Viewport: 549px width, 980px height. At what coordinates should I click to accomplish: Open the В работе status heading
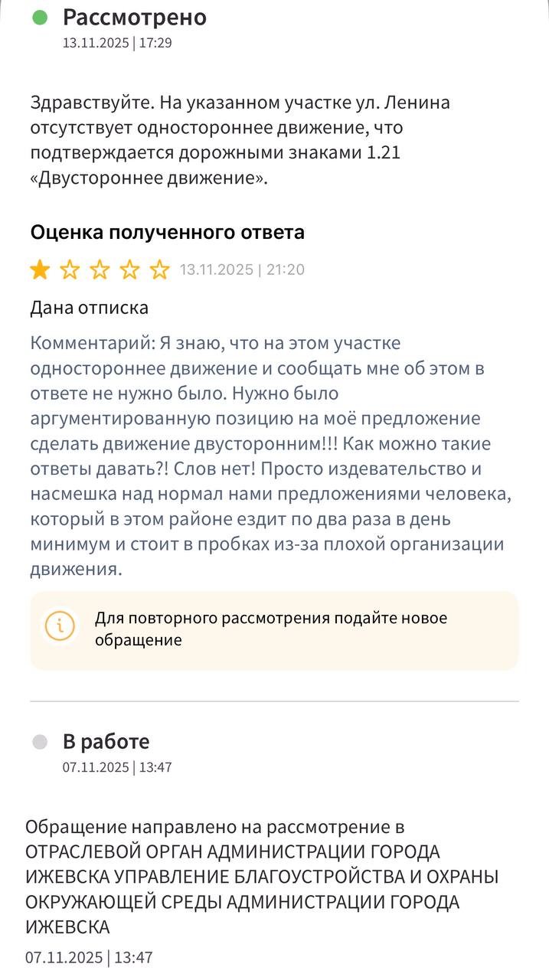(106, 741)
